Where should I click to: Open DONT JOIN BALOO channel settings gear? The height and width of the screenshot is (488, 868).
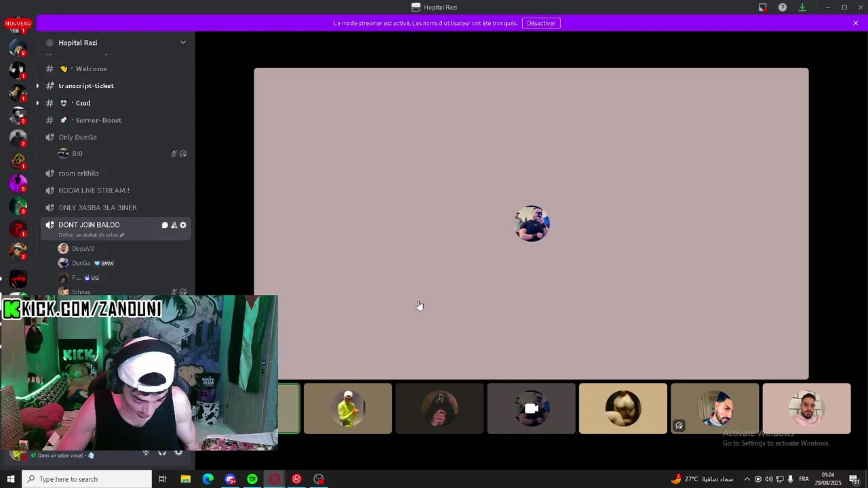[x=183, y=225]
